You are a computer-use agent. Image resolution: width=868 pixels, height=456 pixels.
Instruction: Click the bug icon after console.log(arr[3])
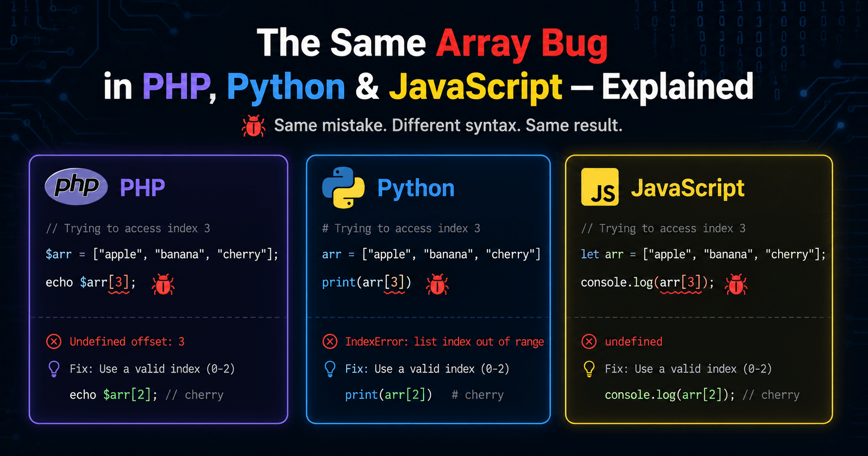(x=736, y=284)
